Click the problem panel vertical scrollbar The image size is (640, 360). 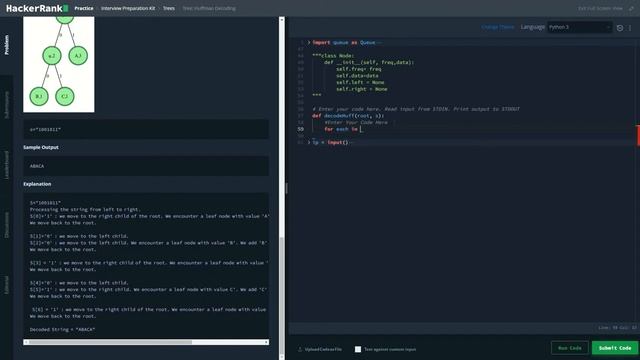[282, 296]
